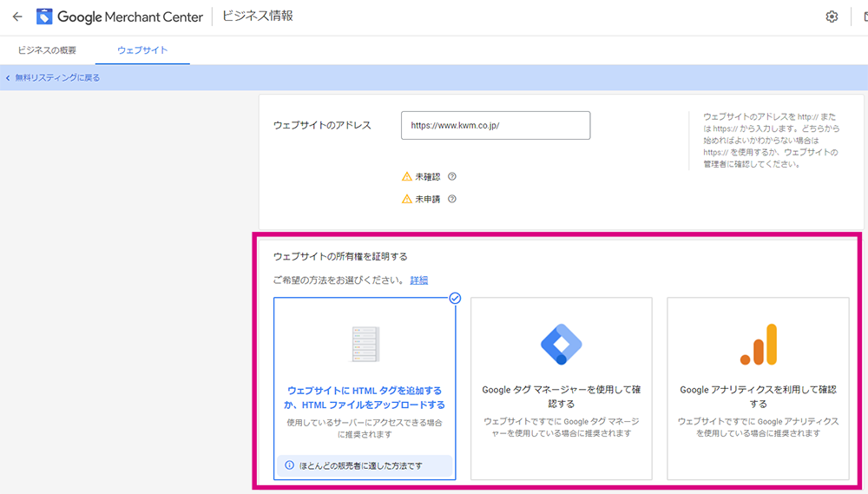868x494 pixels.
Task: Click the Google Merchant Center logo
Action: (120, 16)
